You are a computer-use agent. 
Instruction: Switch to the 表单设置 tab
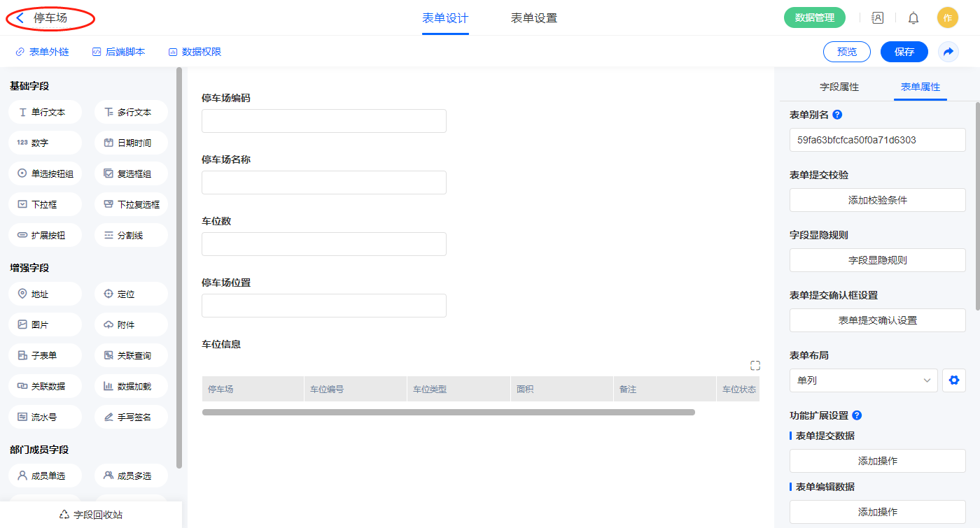pyautogui.click(x=534, y=18)
